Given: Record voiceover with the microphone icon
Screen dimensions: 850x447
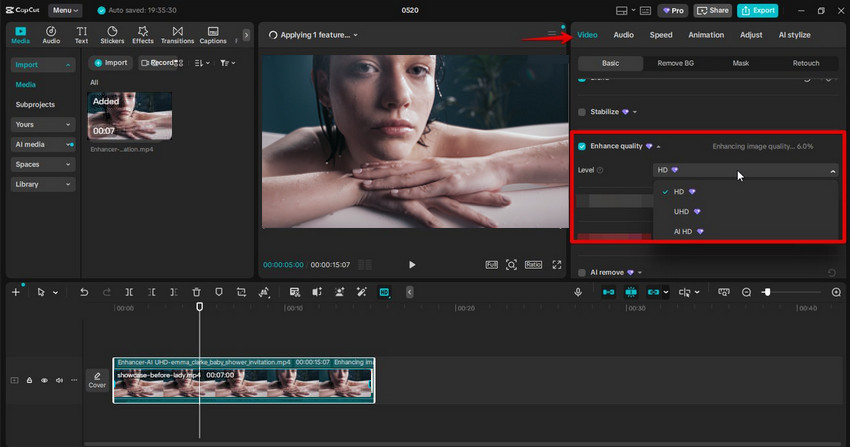Looking at the screenshot, I should (x=578, y=292).
